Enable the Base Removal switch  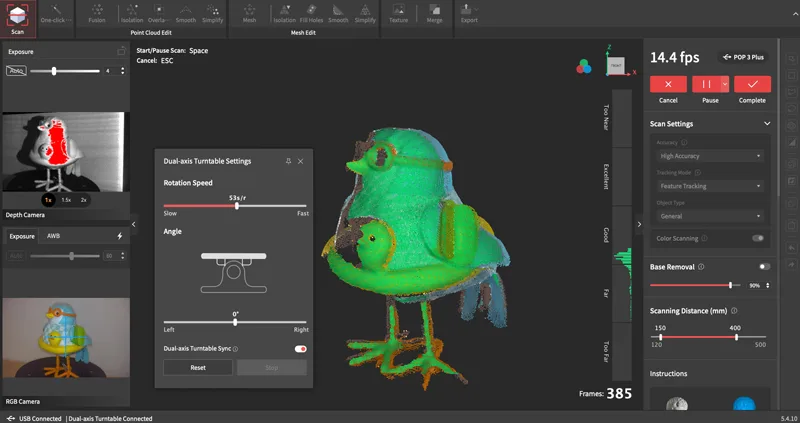click(764, 267)
